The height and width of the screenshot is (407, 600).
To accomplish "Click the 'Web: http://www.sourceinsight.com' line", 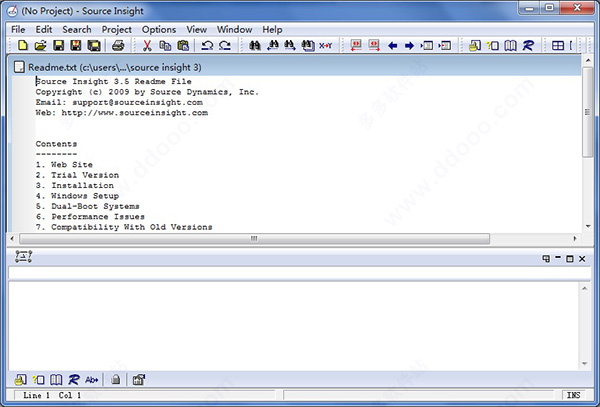I will [x=122, y=113].
